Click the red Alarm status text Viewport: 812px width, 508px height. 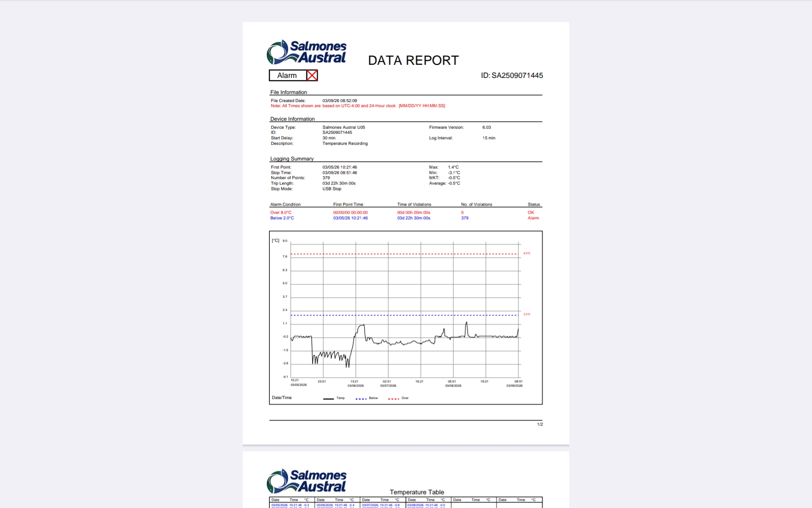click(533, 218)
